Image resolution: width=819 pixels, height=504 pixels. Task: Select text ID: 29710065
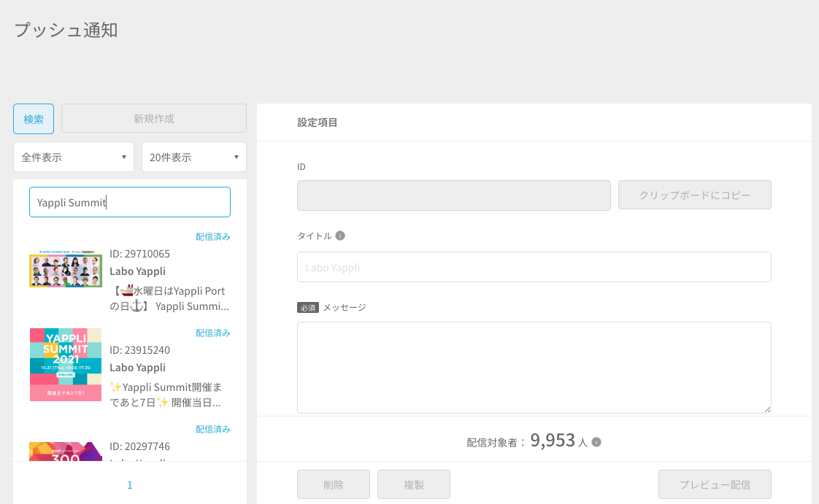[139, 254]
